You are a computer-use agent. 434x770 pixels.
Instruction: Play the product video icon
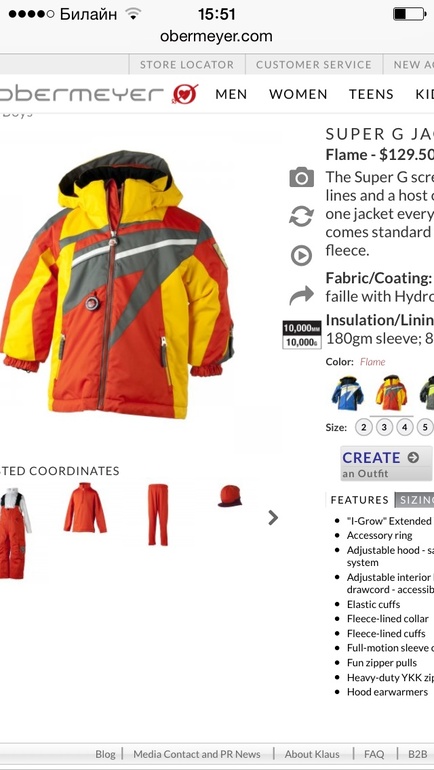pos(301,255)
